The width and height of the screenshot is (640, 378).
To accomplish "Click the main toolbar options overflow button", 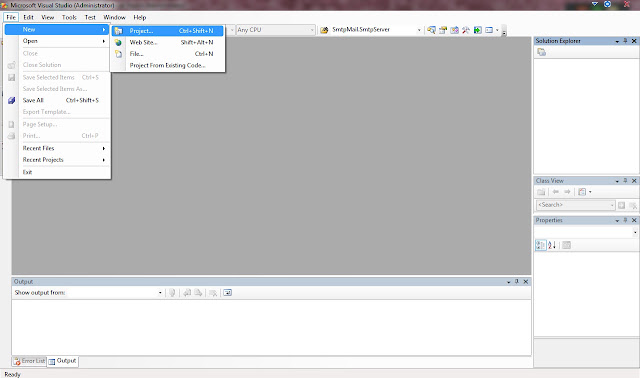I will (x=504, y=31).
